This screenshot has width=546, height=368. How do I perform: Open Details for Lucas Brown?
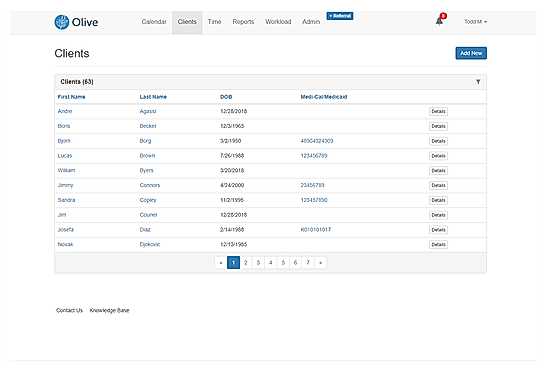coord(438,156)
